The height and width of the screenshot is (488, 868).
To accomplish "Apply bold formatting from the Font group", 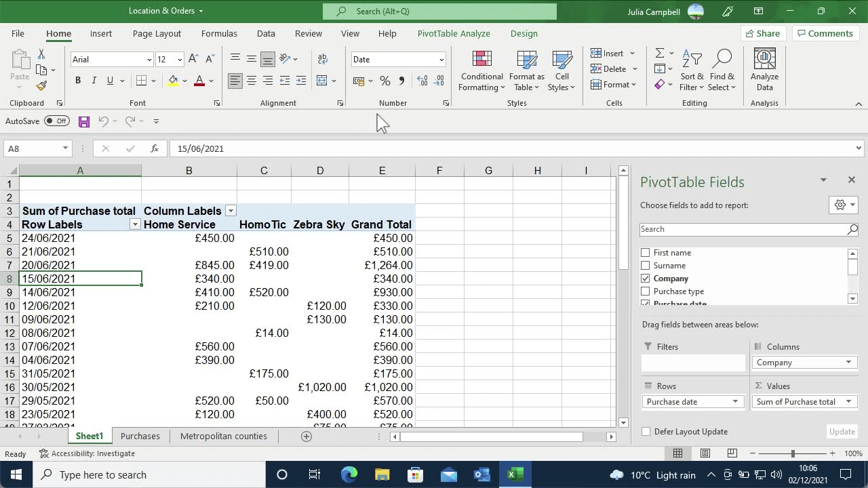I will coord(77,80).
